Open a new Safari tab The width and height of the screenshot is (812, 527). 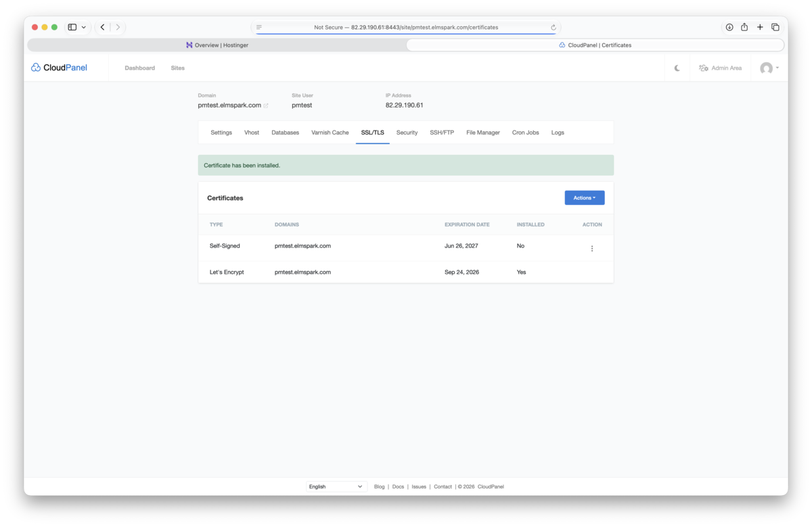click(x=760, y=27)
